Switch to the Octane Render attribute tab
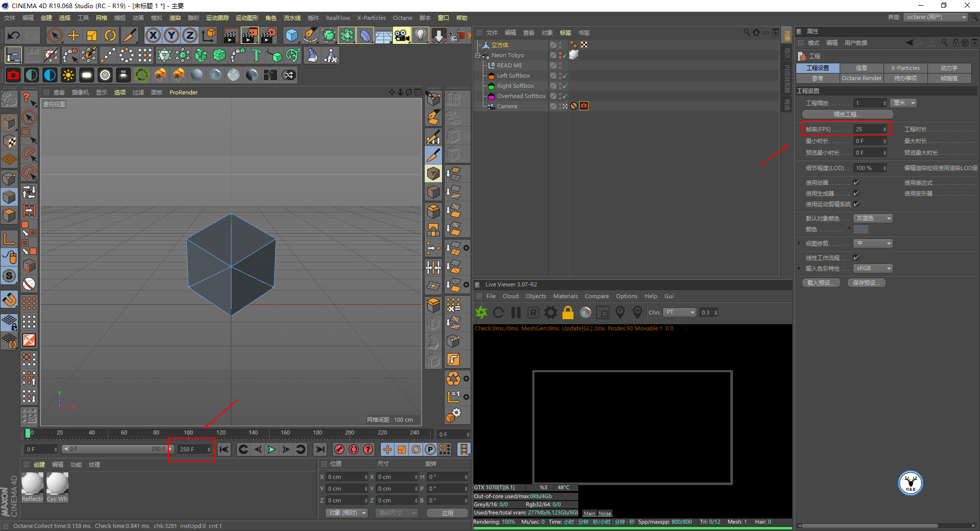 [861, 78]
